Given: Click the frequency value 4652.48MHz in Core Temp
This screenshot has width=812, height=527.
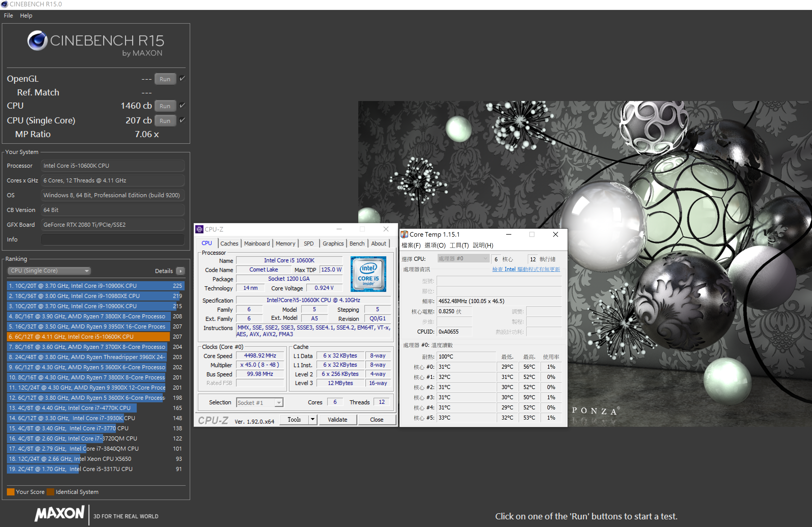Looking at the screenshot, I should click(499, 301).
